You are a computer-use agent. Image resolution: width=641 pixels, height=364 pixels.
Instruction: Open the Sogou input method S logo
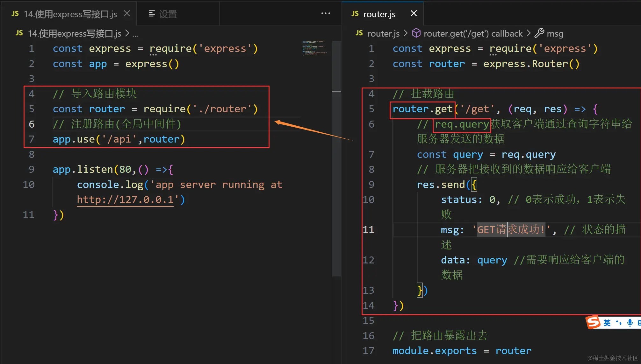(593, 323)
